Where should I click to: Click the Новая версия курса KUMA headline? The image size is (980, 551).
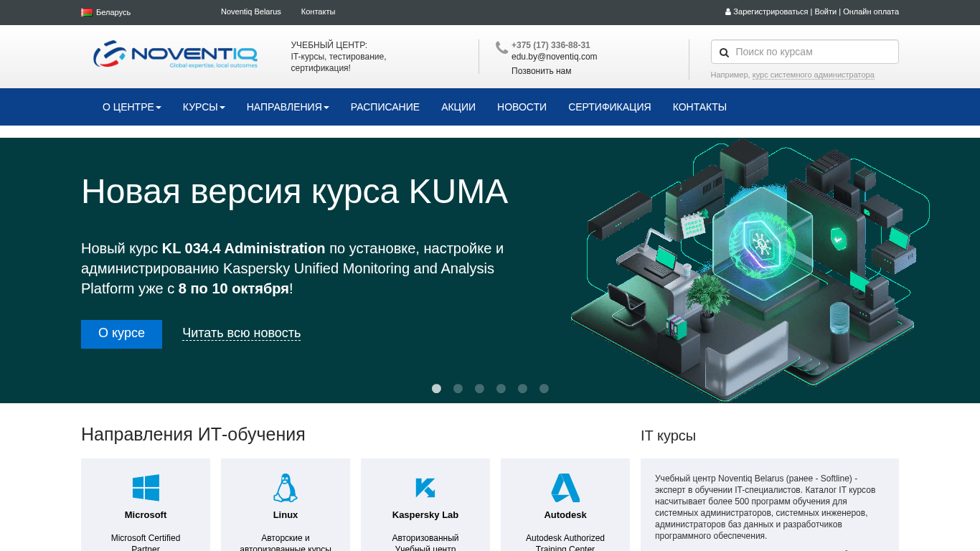[295, 192]
